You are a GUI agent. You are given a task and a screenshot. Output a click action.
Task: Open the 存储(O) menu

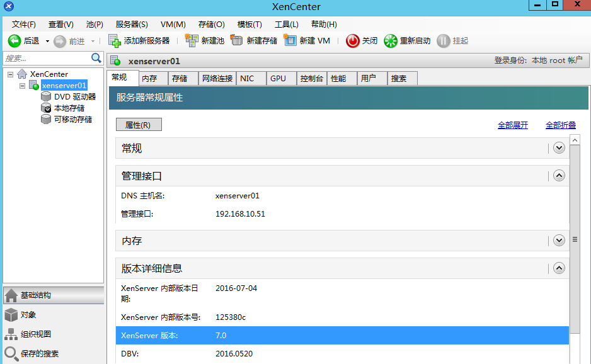point(212,25)
